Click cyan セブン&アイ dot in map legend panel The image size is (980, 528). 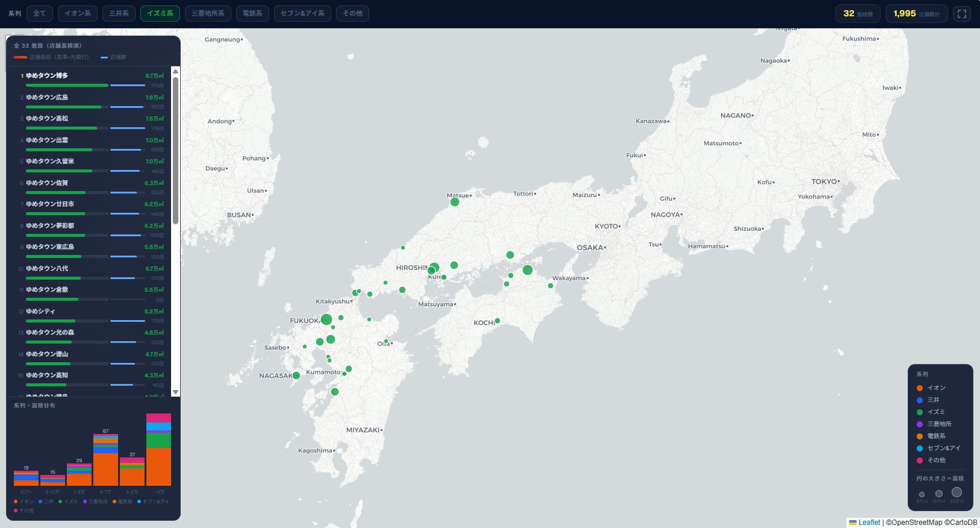[920, 448]
